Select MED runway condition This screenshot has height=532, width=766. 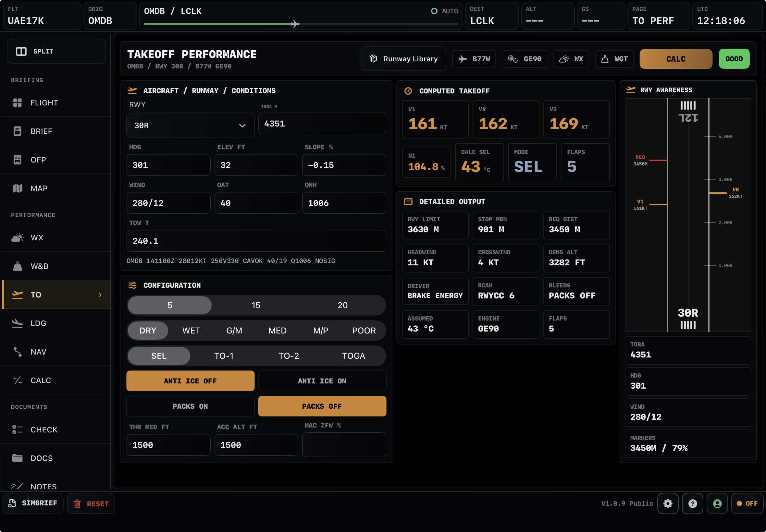[x=278, y=331]
